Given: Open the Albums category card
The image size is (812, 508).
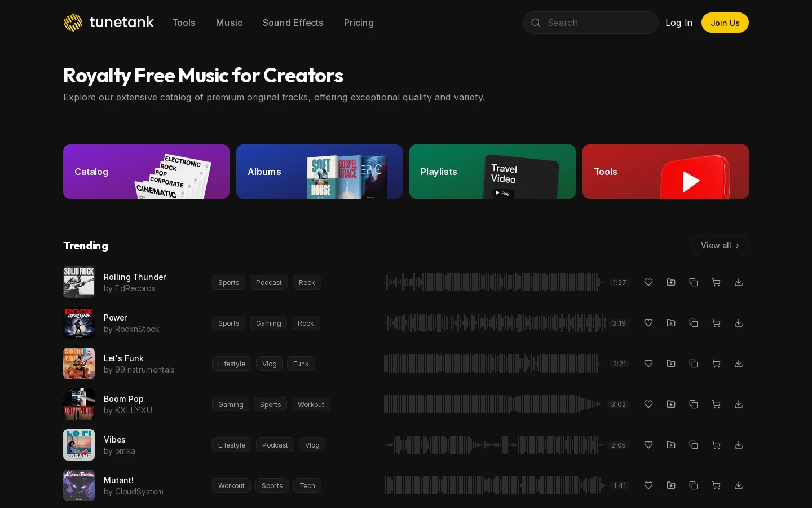Looking at the screenshot, I should (x=319, y=172).
